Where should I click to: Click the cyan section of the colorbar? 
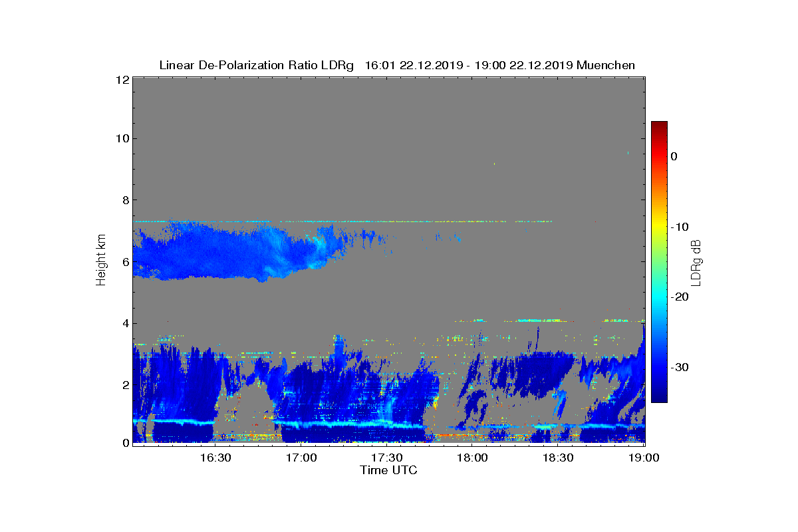pyautogui.click(x=659, y=296)
